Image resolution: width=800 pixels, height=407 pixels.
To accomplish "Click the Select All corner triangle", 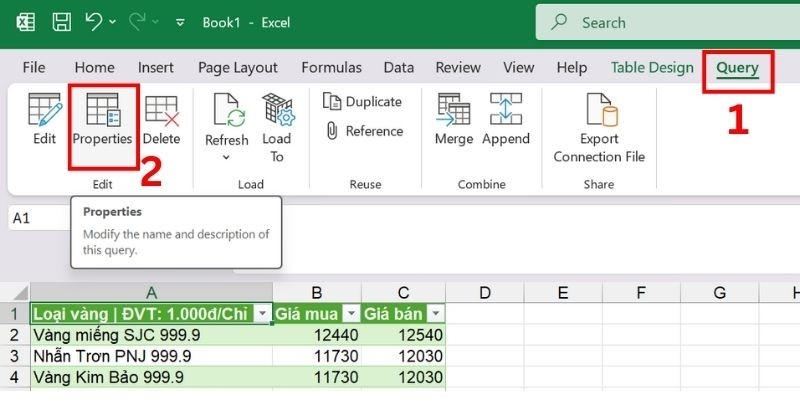I will 20,293.
